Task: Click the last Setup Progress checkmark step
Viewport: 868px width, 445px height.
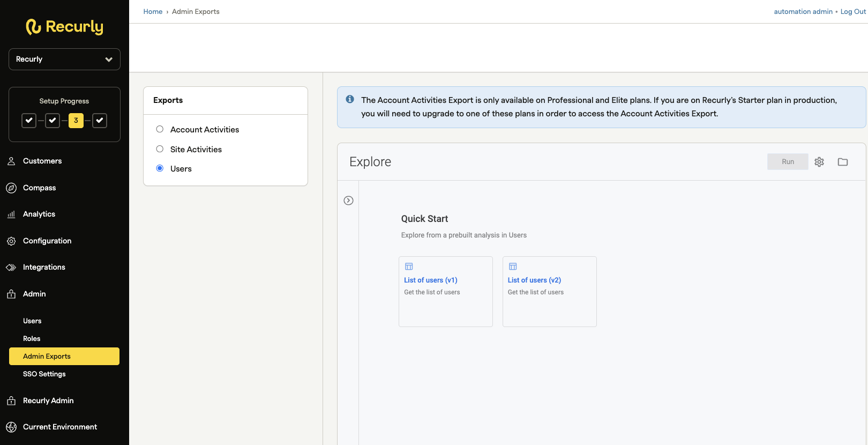Action: pos(100,121)
